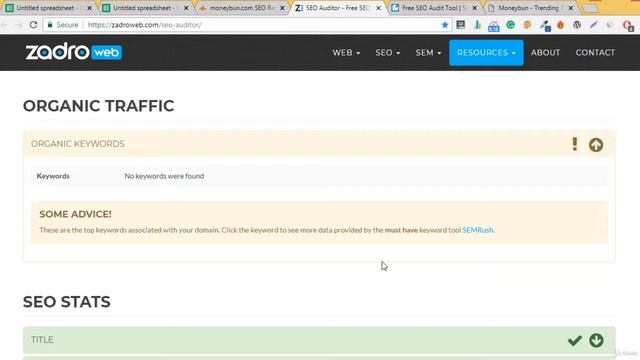Open the faded grey extension icon
Screen dimensions: 640x360
point(610,25)
